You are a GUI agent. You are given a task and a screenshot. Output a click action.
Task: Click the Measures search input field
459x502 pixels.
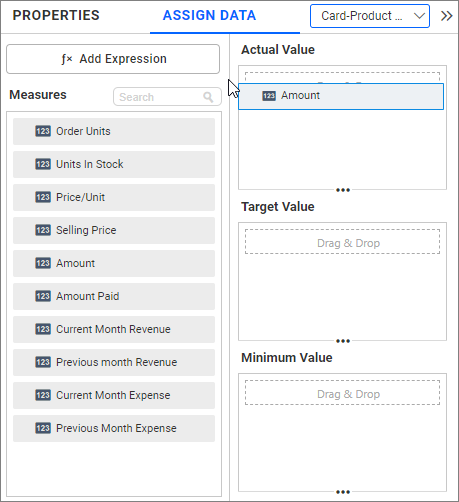pos(167,97)
